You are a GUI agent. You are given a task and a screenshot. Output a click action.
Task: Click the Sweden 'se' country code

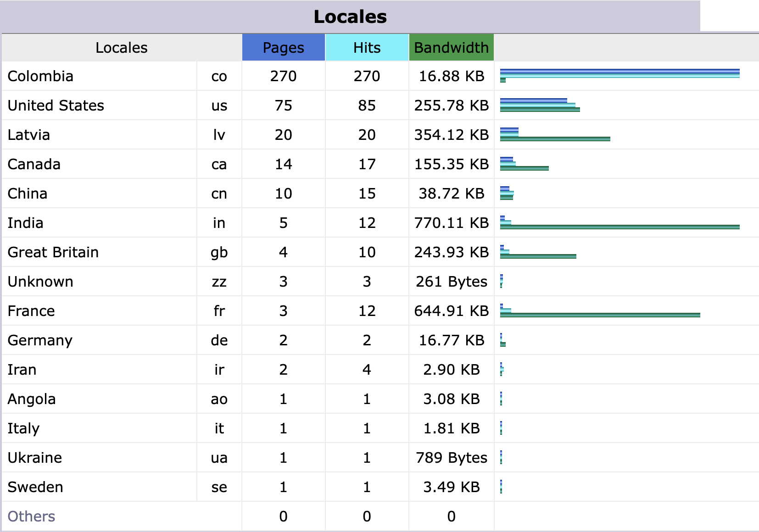click(x=219, y=487)
